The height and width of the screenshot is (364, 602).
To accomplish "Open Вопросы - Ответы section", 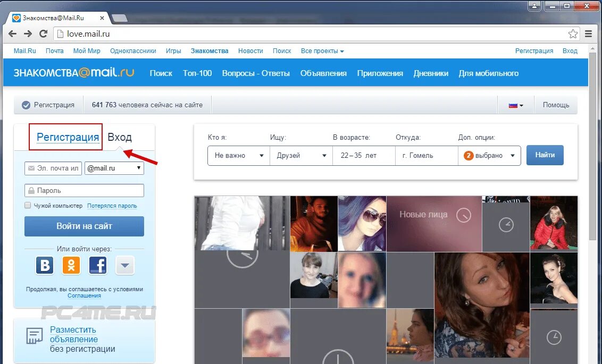I will click(256, 73).
